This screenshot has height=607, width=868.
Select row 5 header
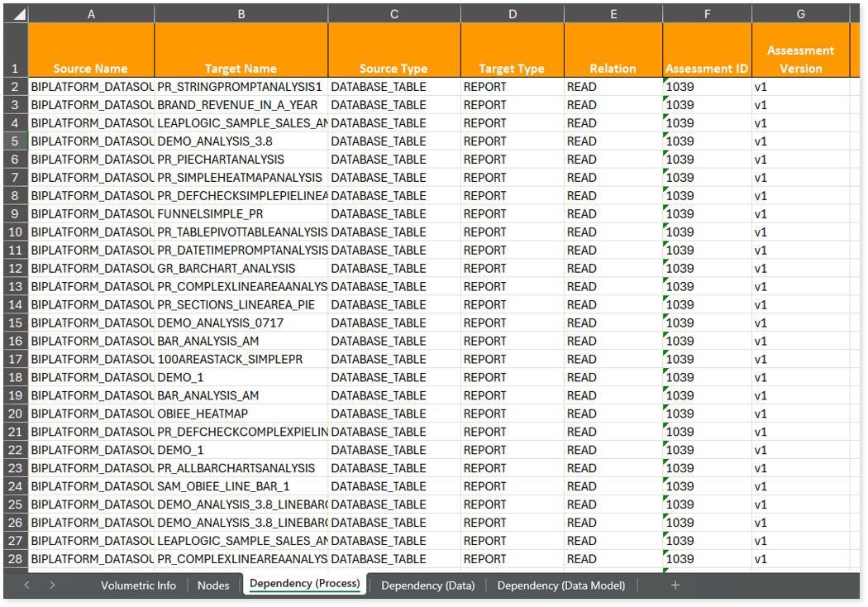pyautogui.click(x=15, y=141)
